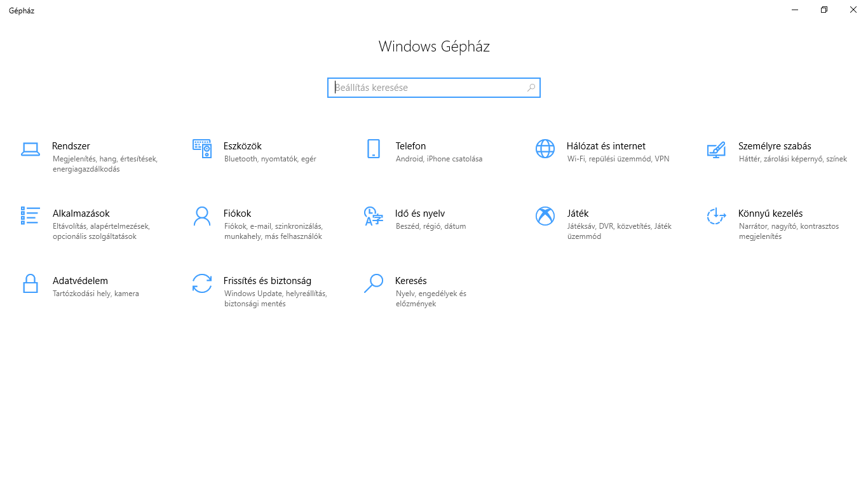Click the Fiókok category title
Image resolution: width=868 pixels, height=488 pixels.
point(238,213)
